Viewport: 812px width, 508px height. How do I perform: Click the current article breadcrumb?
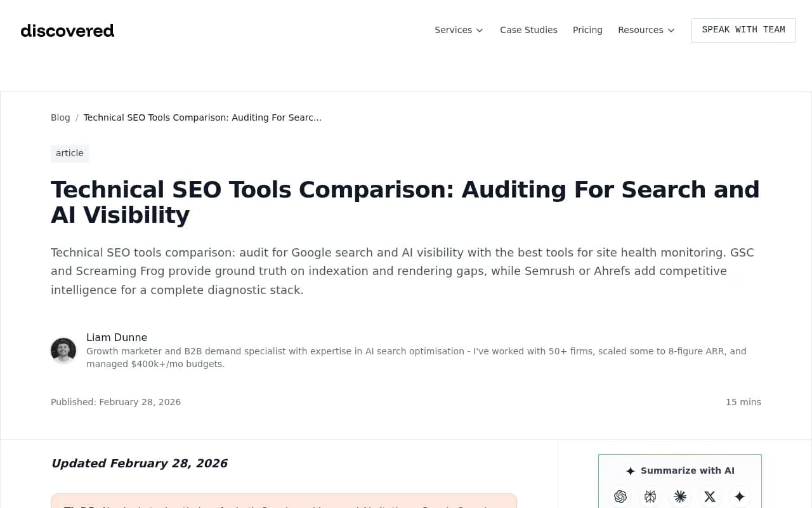[202, 117]
